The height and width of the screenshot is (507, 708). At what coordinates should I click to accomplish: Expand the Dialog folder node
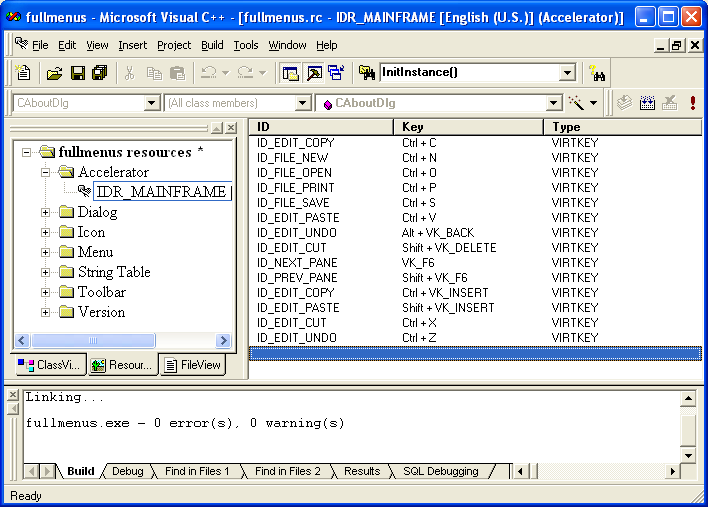(45, 212)
